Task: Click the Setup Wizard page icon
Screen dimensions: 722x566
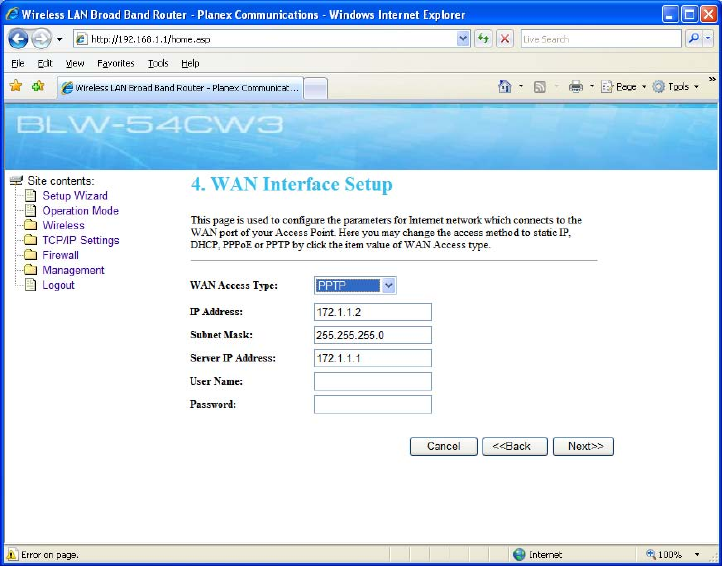Action: tap(30, 196)
